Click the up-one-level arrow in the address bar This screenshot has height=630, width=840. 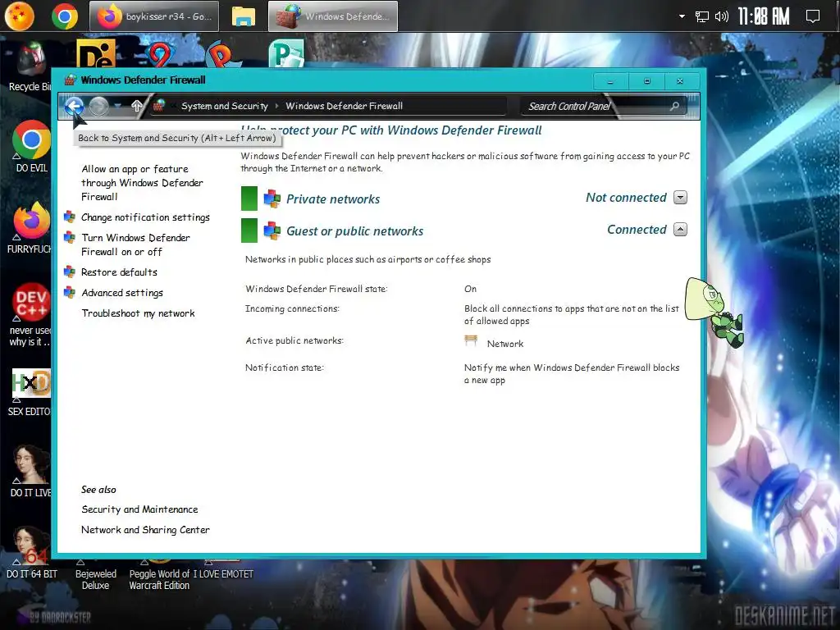click(137, 106)
